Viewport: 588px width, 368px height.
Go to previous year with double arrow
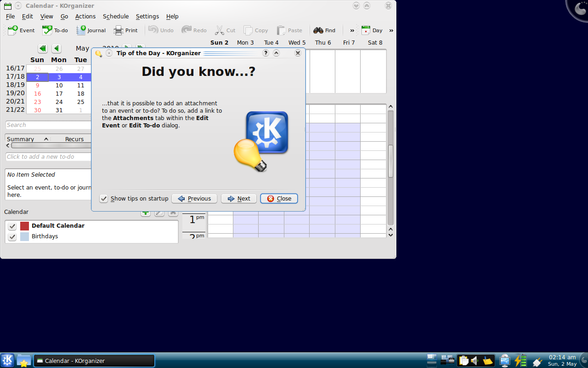click(43, 48)
